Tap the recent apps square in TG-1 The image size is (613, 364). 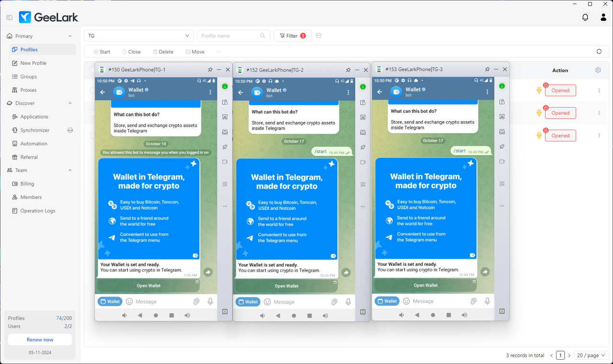171,316
